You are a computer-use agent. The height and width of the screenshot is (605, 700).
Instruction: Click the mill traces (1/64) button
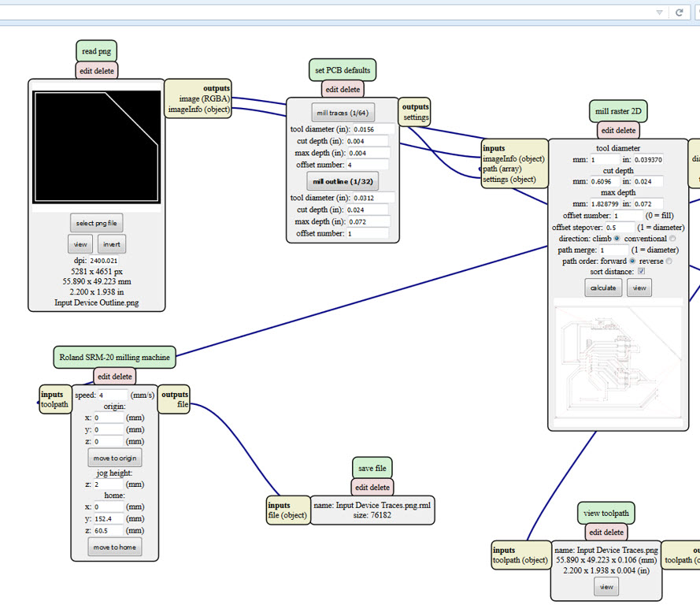(x=343, y=113)
